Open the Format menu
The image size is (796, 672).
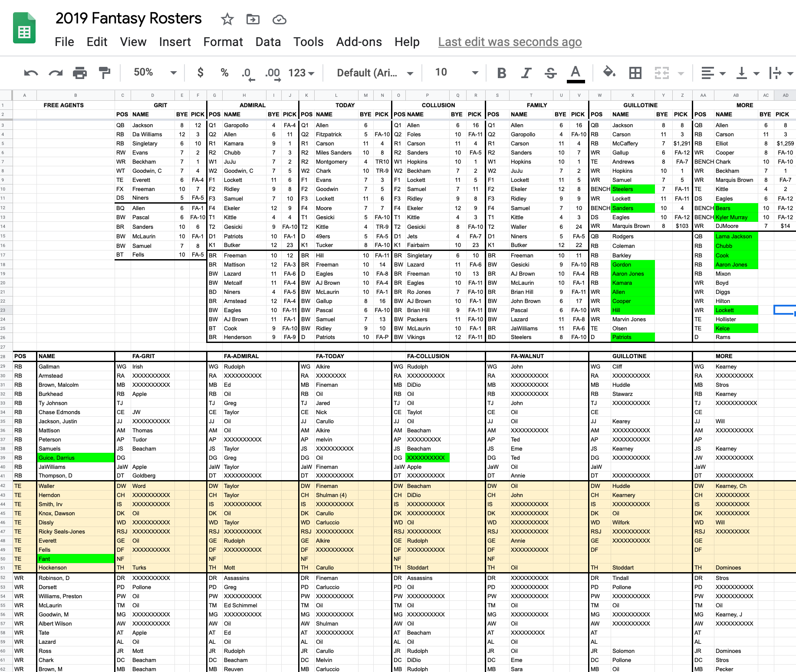click(223, 42)
